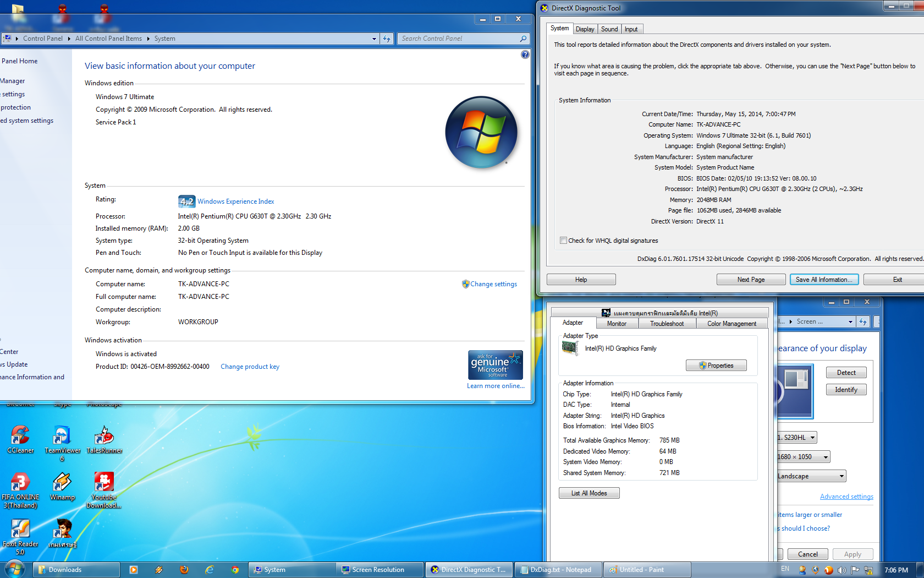Click the Next Page button
This screenshot has height=578, width=924.
click(751, 280)
